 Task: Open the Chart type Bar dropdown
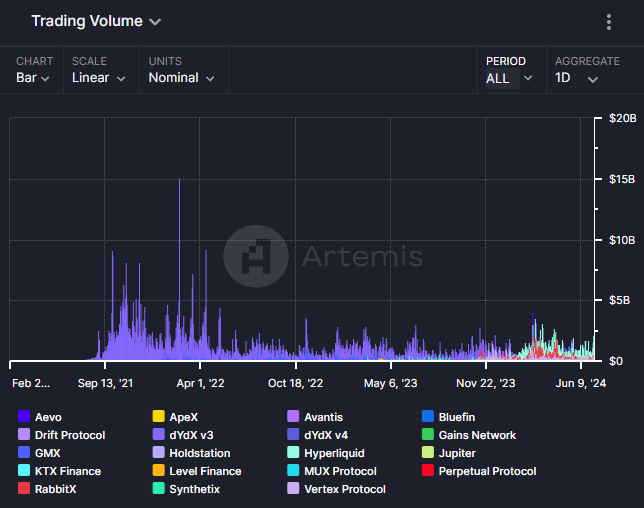click(x=34, y=78)
